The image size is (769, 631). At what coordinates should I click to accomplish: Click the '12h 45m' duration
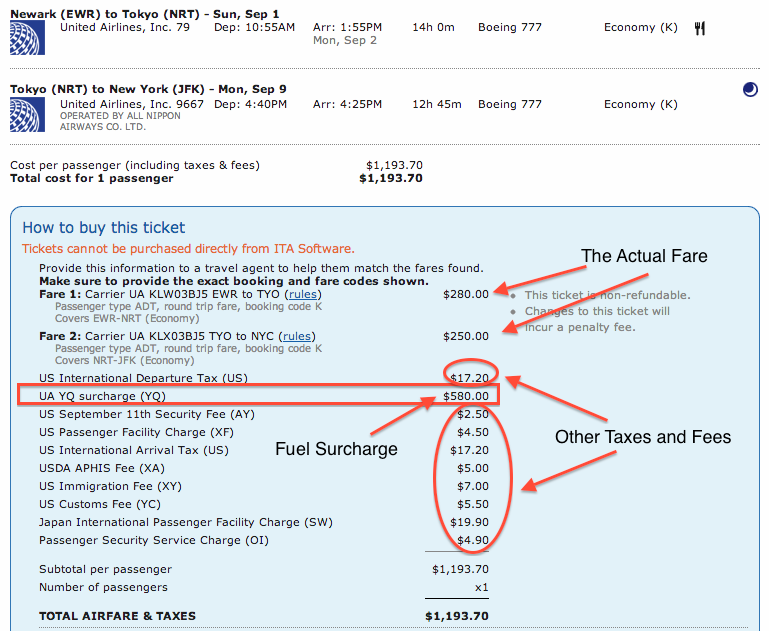tap(436, 104)
